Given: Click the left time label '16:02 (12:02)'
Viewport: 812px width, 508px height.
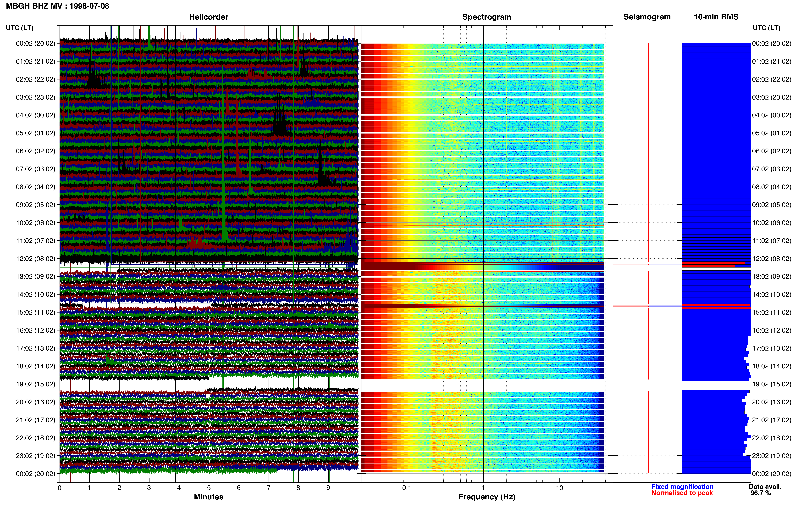Looking at the screenshot, I should [x=36, y=330].
